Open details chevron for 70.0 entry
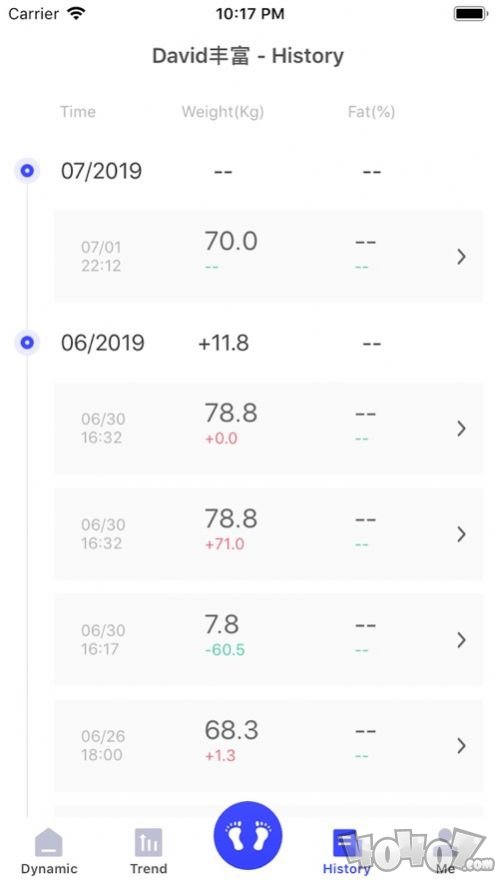This screenshot has width=496, height=882. click(461, 256)
